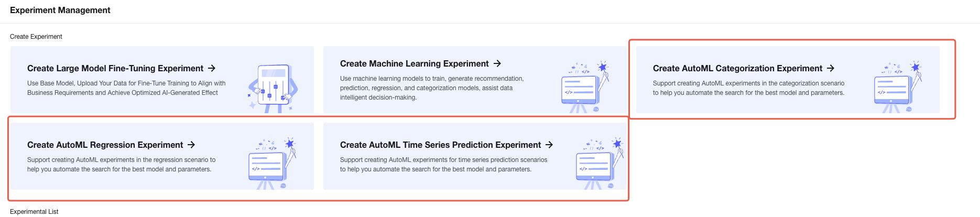Open Create AutoML Regression Experiment

(x=105, y=145)
